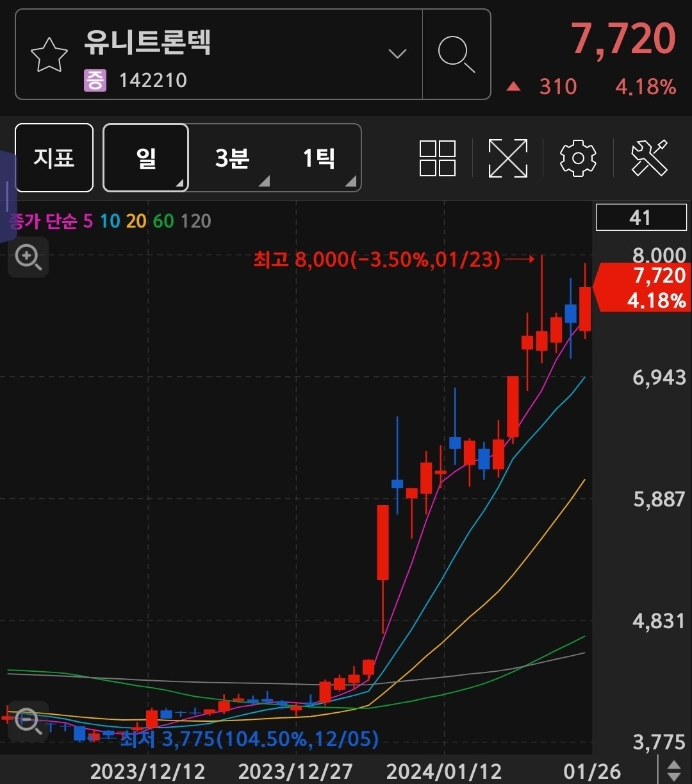This screenshot has width=692, height=784.
Task: Select the 일 daily chart tab
Action: pos(146,158)
